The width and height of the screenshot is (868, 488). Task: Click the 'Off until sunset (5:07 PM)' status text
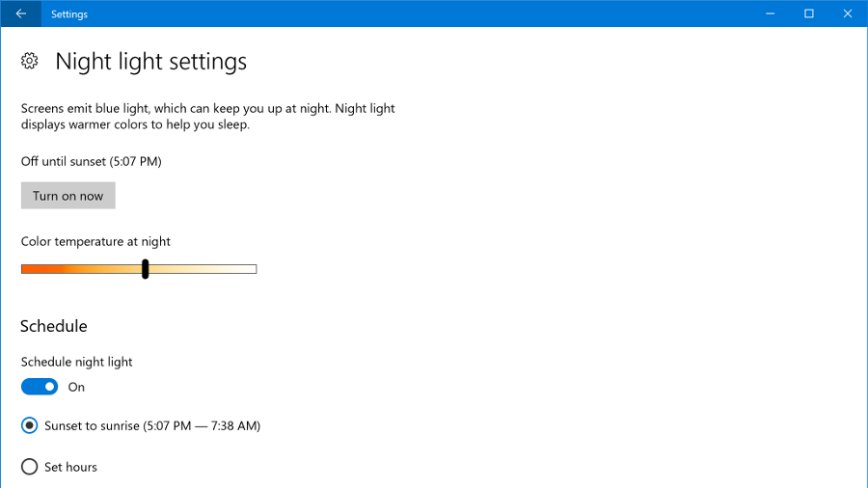pyautogui.click(x=92, y=162)
